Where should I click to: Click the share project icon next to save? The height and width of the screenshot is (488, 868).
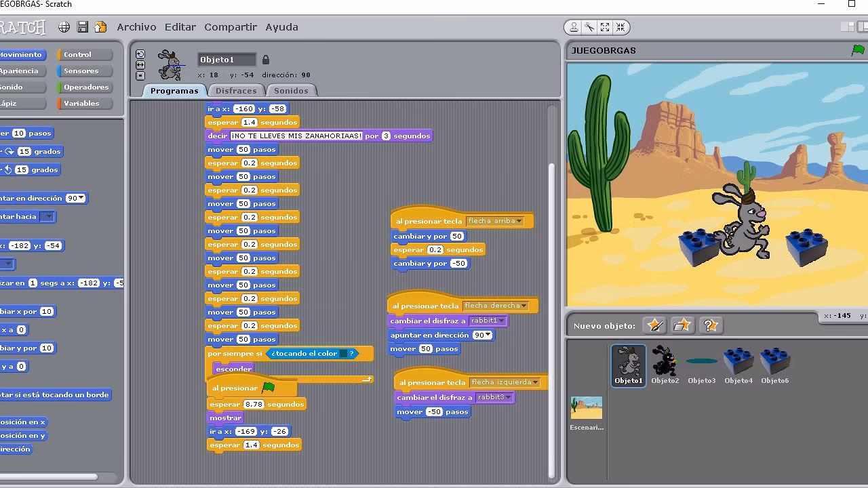point(100,27)
